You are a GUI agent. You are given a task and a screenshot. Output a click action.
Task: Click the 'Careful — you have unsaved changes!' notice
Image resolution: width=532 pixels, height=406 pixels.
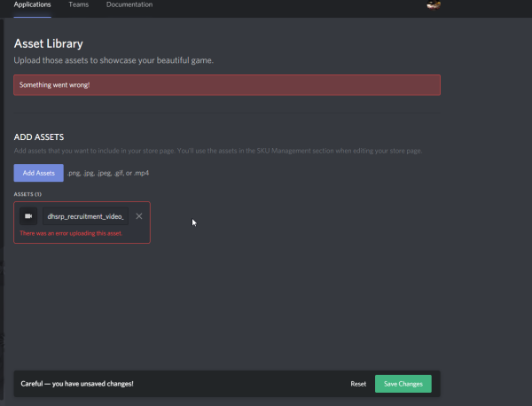pos(77,384)
